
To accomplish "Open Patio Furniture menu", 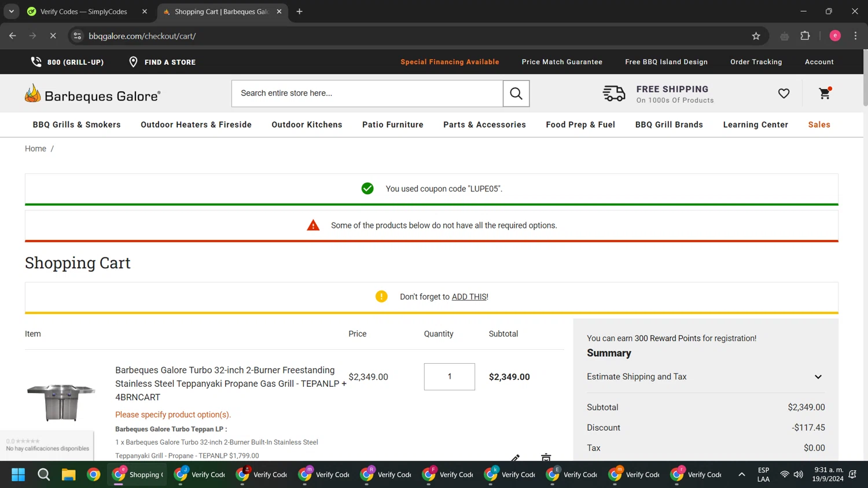I will [393, 125].
